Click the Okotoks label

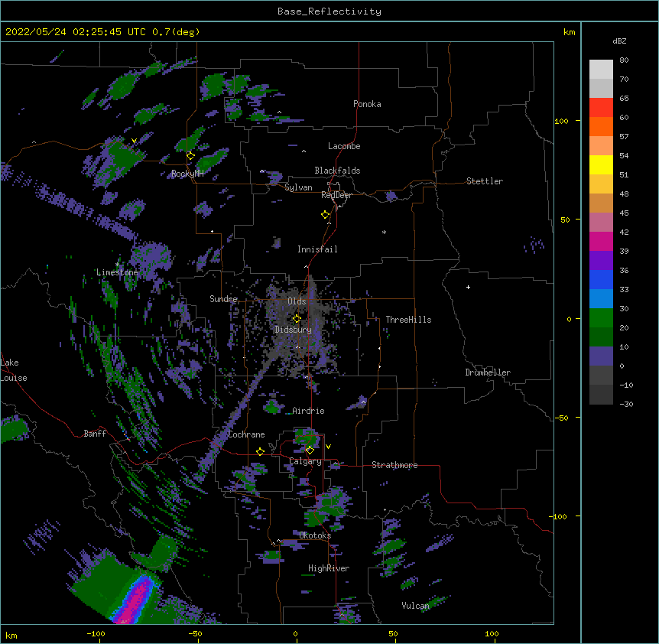tap(315, 535)
